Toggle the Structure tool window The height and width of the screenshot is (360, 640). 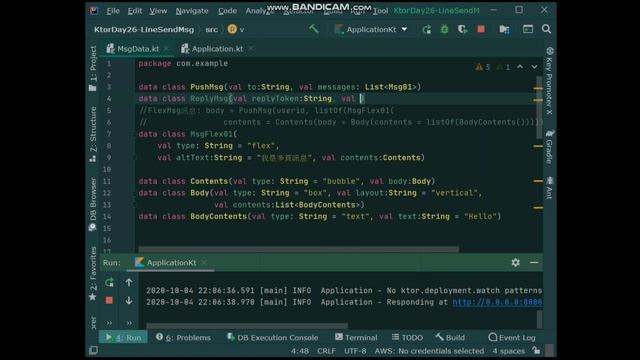click(x=93, y=134)
